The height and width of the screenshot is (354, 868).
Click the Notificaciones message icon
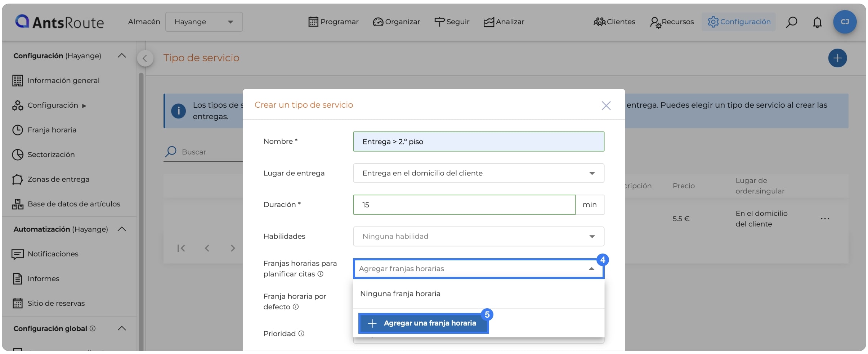[x=17, y=254]
